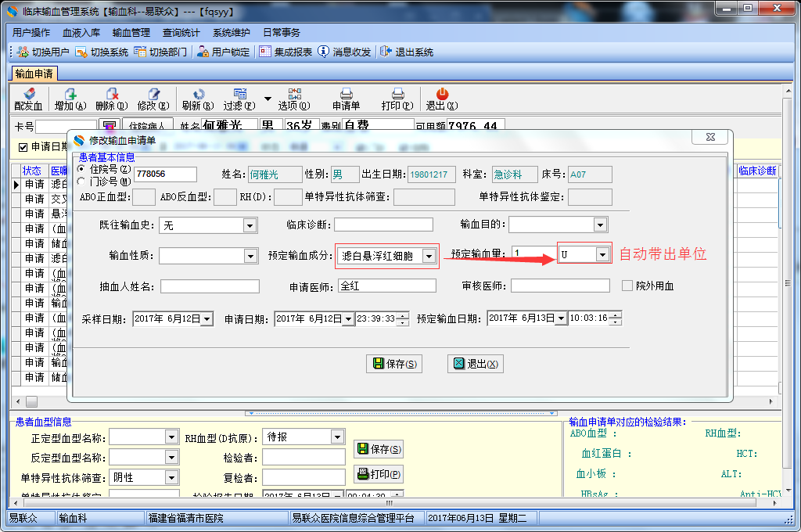Click the 申请医师 field showing 全红
Screen dimensions: 801x532
coord(387,286)
